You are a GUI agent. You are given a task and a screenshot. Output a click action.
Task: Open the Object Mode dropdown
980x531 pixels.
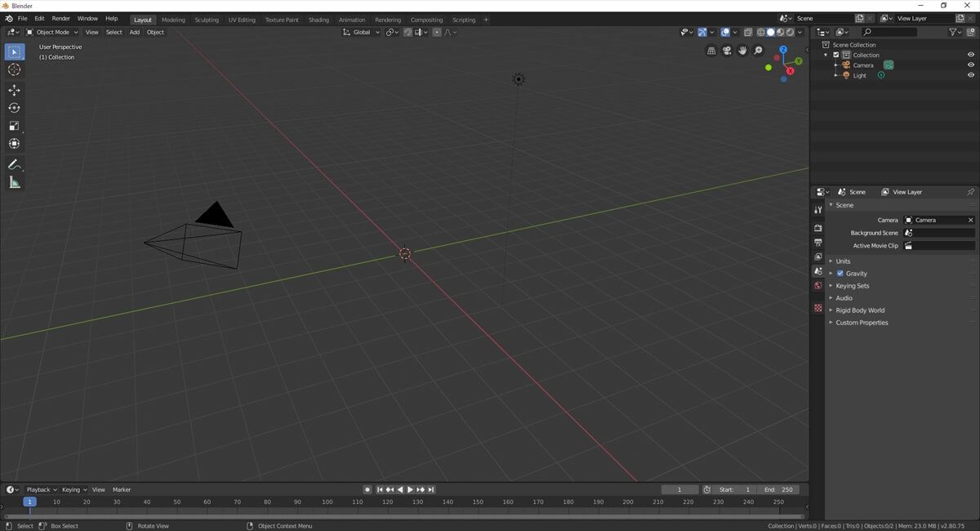point(52,33)
